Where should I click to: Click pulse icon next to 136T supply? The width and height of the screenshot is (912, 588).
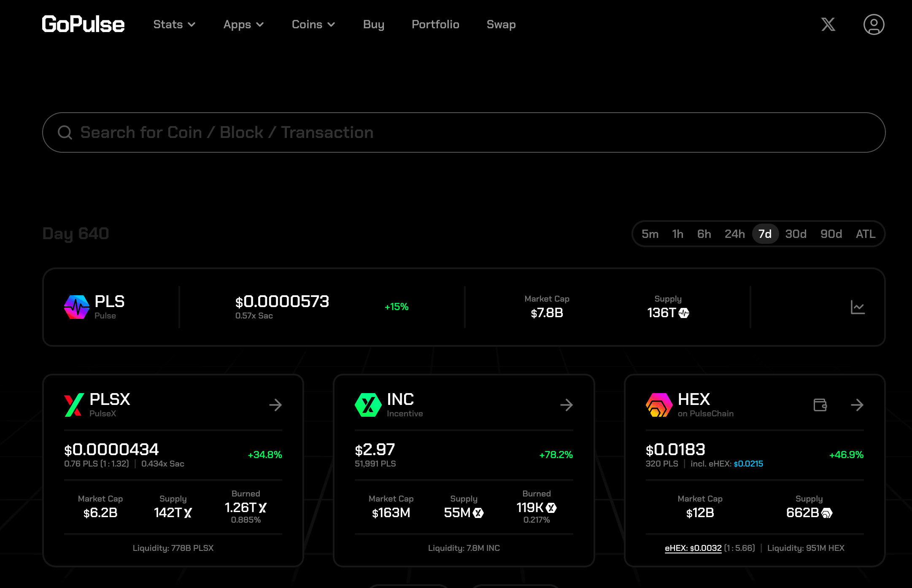point(684,313)
